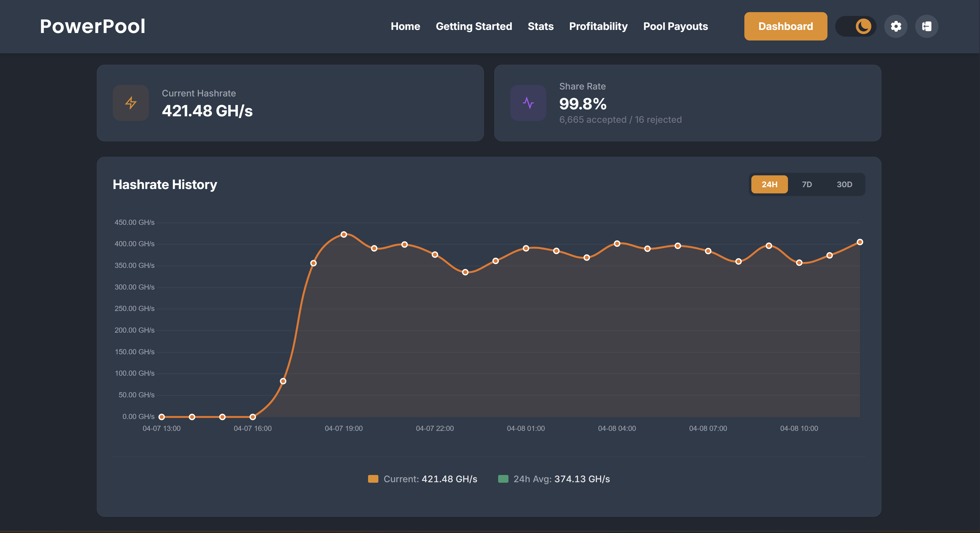Viewport: 980px width, 533px height.
Task: Click the logout icon in header
Action: click(926, 26)
